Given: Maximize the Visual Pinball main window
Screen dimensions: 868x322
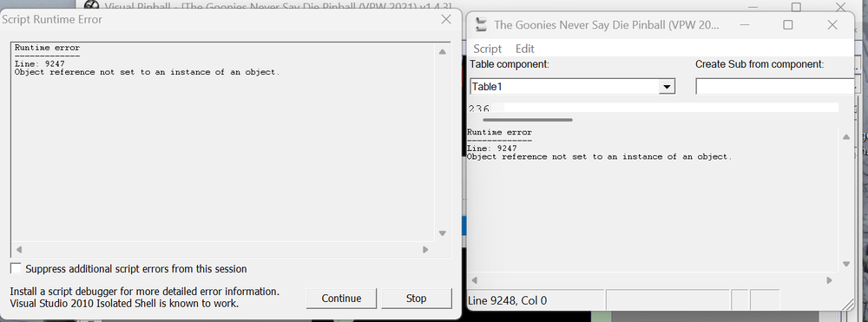Looking at the screenshot, I should point(795,7).
